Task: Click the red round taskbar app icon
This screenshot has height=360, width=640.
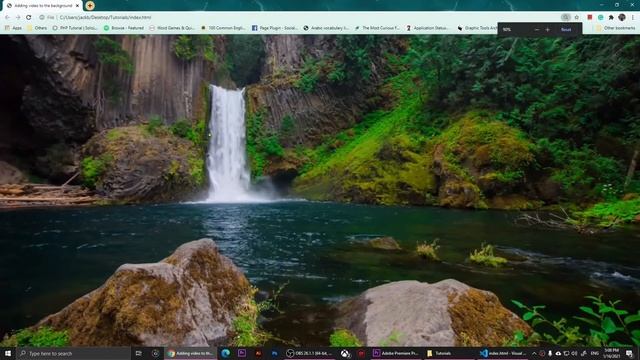Action: click(362, 353)
